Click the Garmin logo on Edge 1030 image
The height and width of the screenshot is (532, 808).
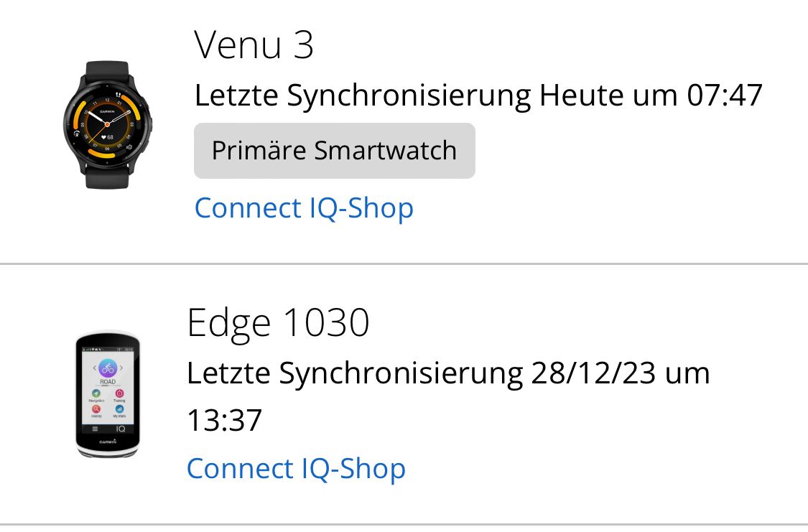[x=108, y=442]
